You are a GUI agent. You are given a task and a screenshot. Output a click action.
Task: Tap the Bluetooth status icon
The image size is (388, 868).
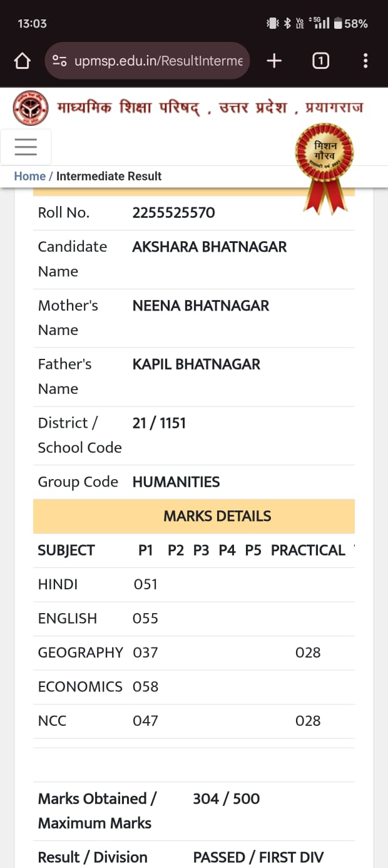(287, 23)
